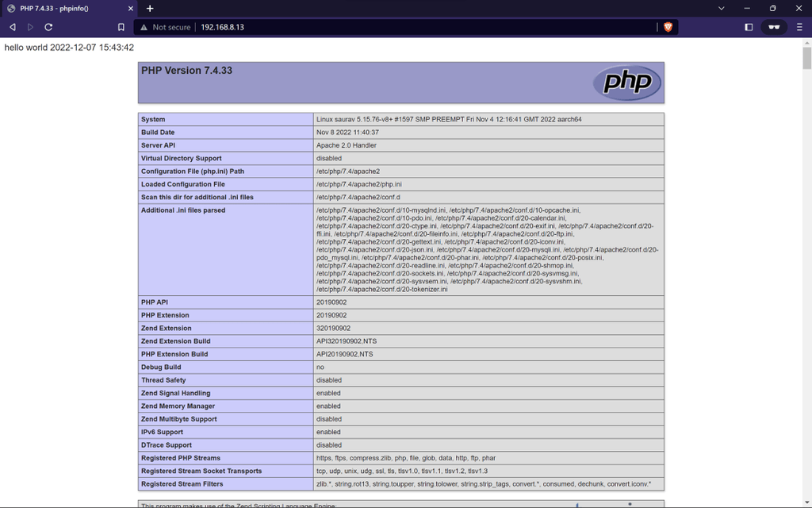This screenshot has width=812, height=508.
Task: Click Zend Signal Handling label
Action: click(x=175, y=393)
